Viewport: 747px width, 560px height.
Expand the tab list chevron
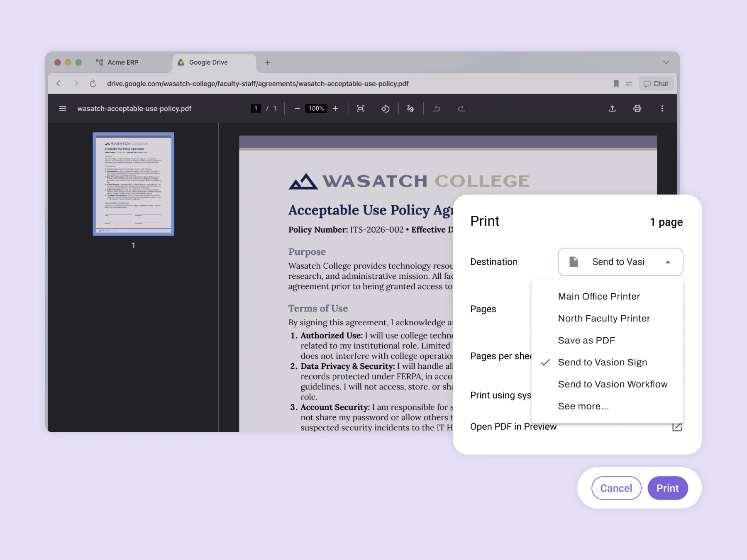click(x=666, y=62)
